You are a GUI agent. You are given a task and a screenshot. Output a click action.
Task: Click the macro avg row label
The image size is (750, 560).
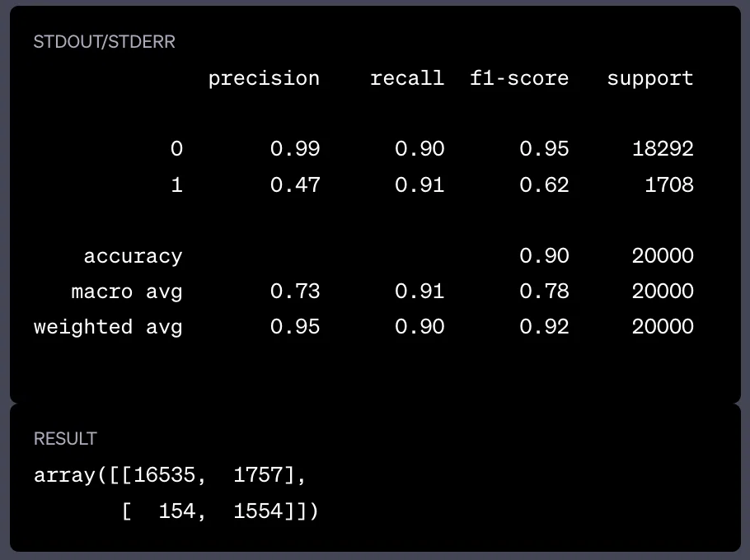coord(127,292)
